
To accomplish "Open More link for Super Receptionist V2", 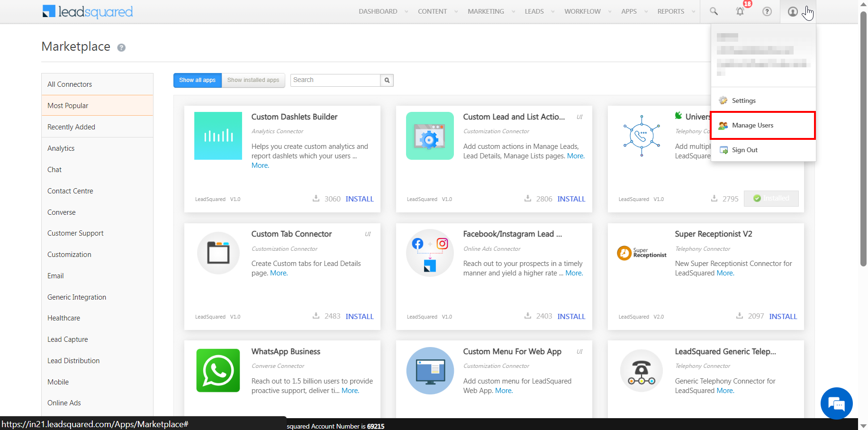I will pos(725,273).
